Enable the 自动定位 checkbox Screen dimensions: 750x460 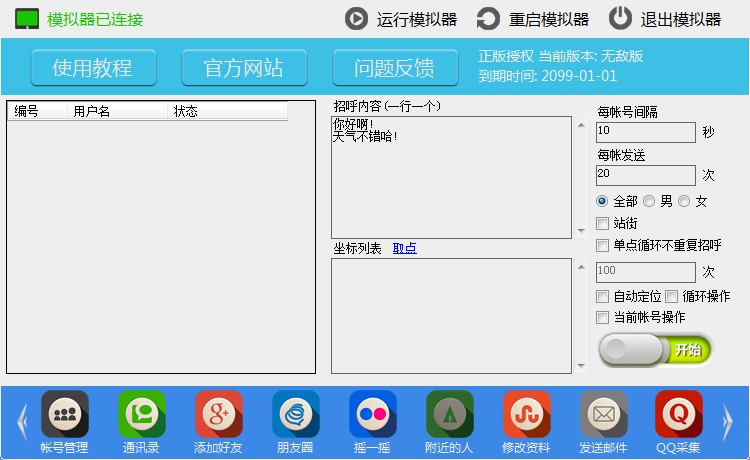coord(602,296)
